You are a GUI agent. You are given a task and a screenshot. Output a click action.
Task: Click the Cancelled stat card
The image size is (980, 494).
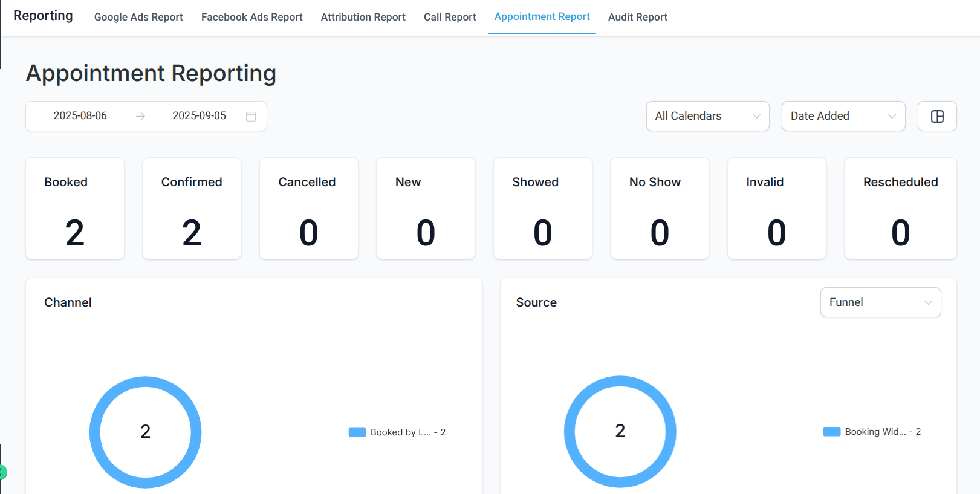click(x=309, y=209)
